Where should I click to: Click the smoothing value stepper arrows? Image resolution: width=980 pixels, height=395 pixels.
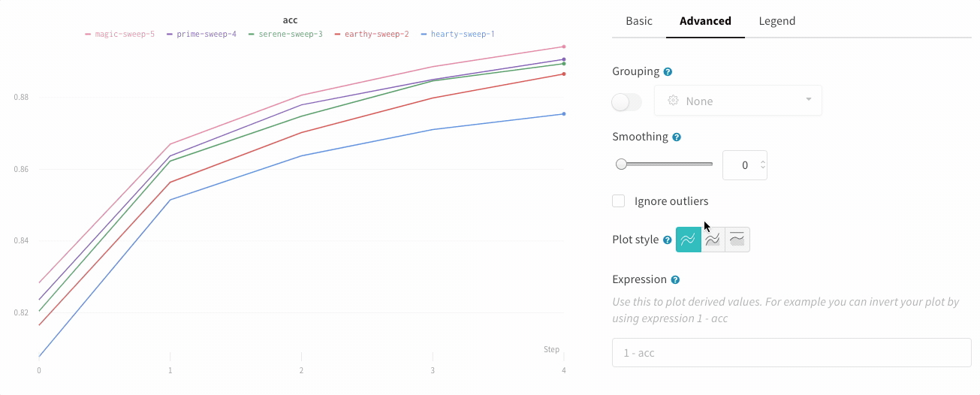point(763,165)
